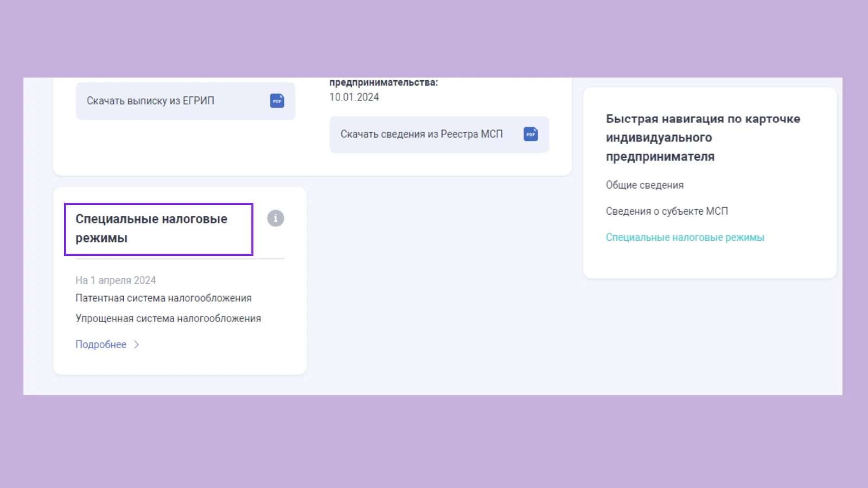Click Быстрая навигация по карточке heading
Image resolution: width=868 pixels, height=488 pixels.
(x=703, y=138)
